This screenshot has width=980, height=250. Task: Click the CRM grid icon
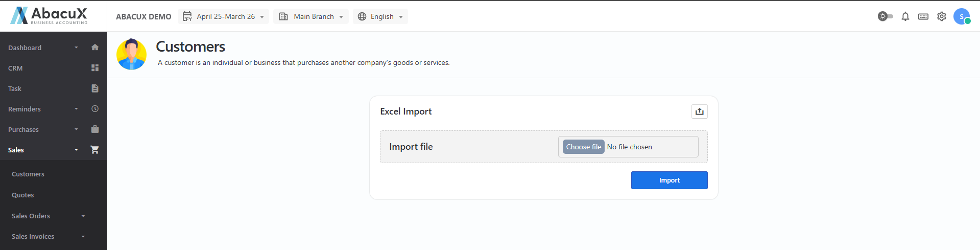click(95, 68)
